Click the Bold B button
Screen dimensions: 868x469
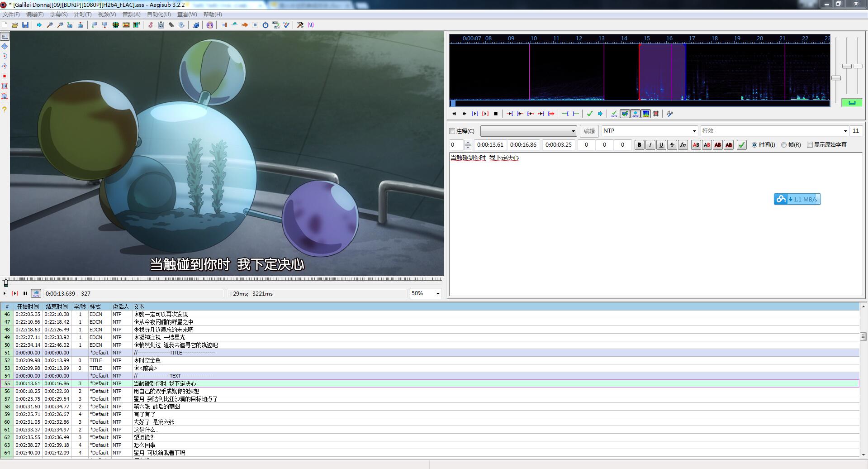pyautogui.click(x=639, y=145)
